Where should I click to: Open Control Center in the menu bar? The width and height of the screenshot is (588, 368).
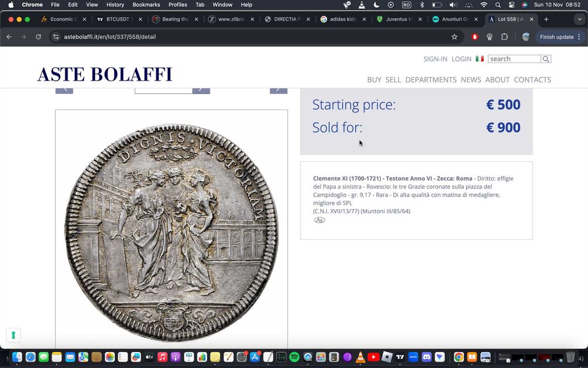tap(512, 5)
